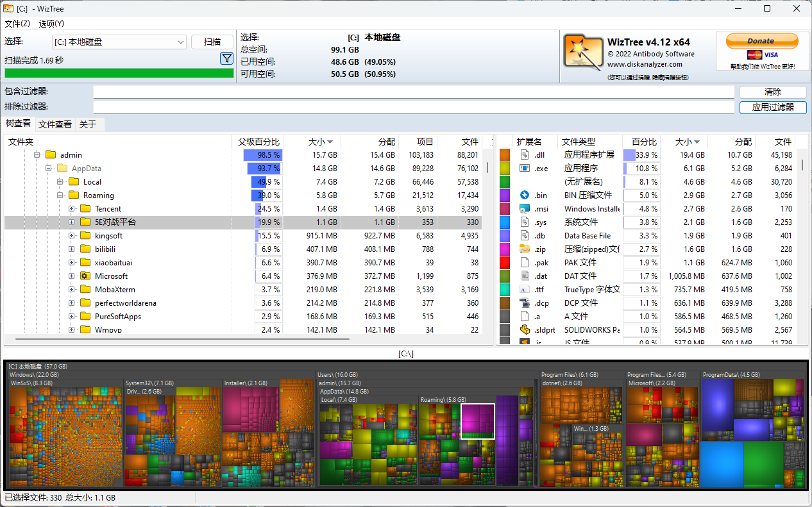Click the .exe file type icon
The width and height of the screenshot is (812, 507).
(x=525, y=169)
